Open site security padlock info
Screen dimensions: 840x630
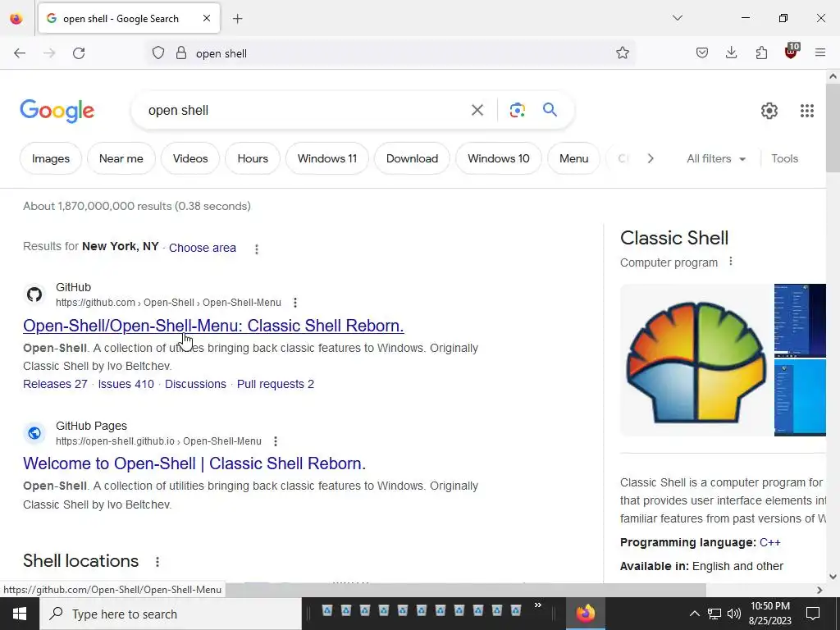181,53
